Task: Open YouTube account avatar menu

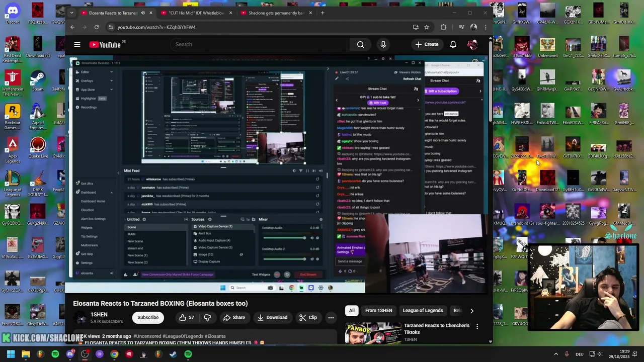Action: coord(472,44)
